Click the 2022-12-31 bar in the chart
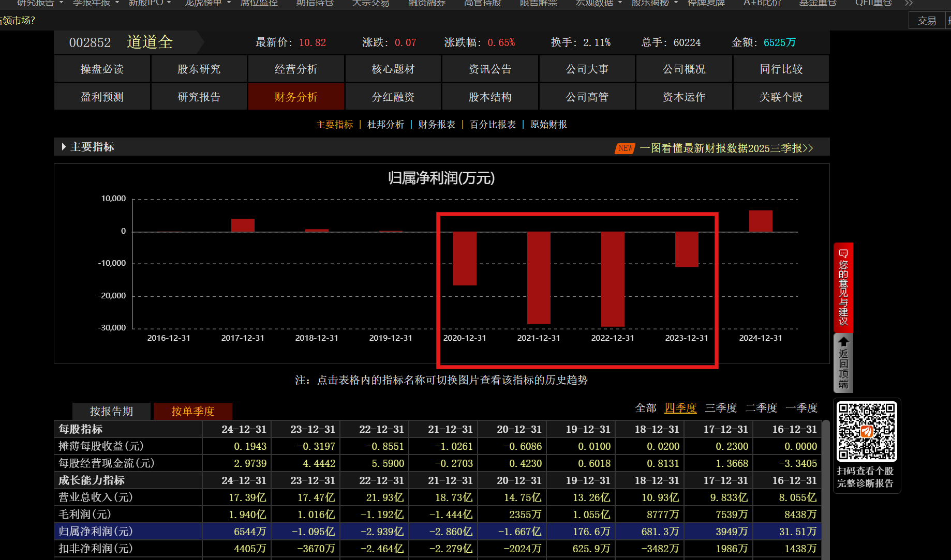 click(x=613, y=279)
